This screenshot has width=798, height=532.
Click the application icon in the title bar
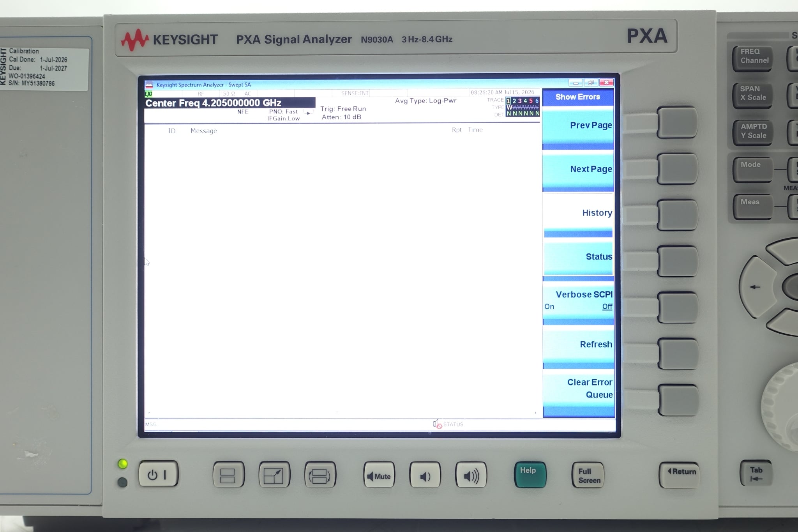coord(149,85)
